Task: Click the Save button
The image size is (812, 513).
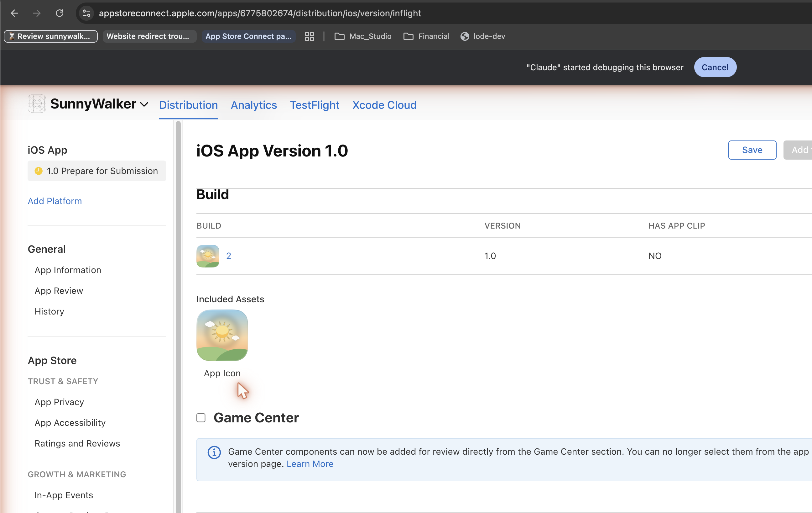Action: click(752, 150)
